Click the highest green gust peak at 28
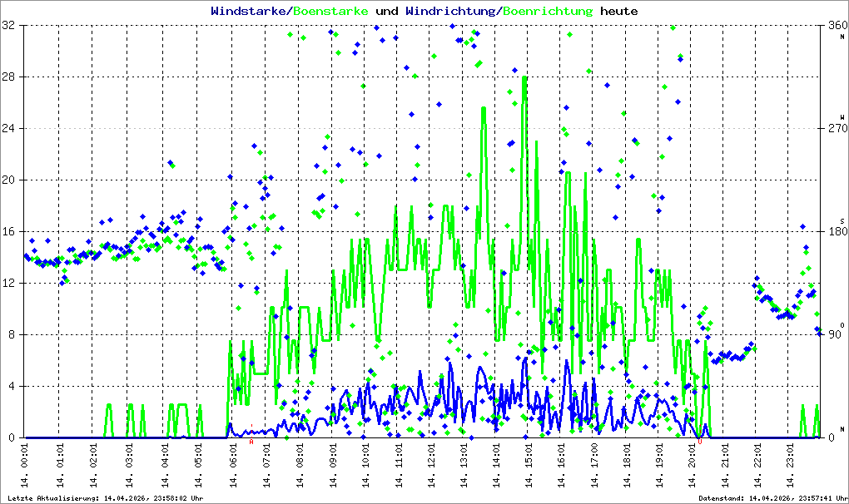849x504 pixels. click(524, 78)
